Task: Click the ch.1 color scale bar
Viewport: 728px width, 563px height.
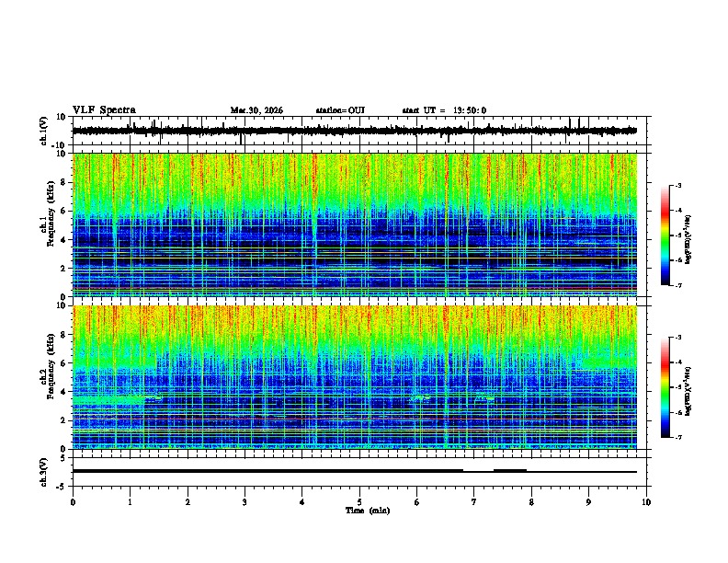Action: pos(665,236)
